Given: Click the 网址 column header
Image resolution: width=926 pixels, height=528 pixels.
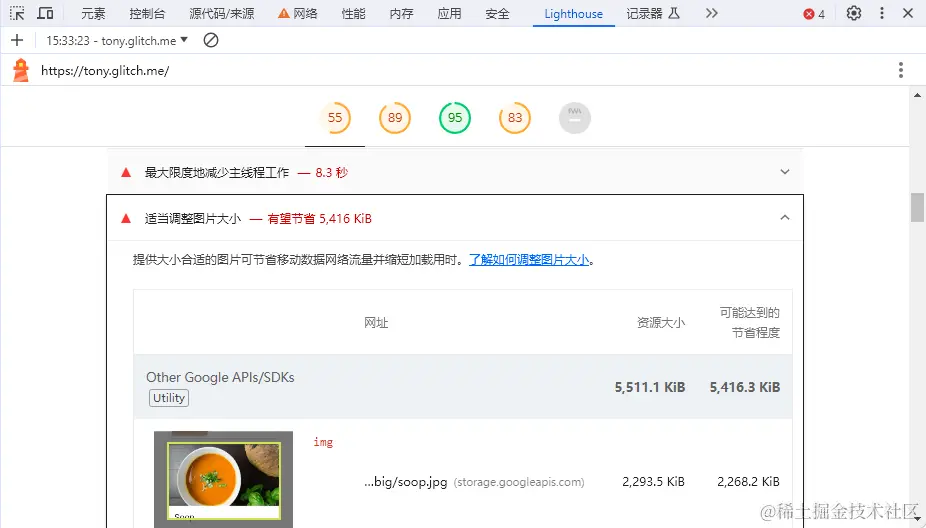Looking at the screenshot, I should 376,322.
